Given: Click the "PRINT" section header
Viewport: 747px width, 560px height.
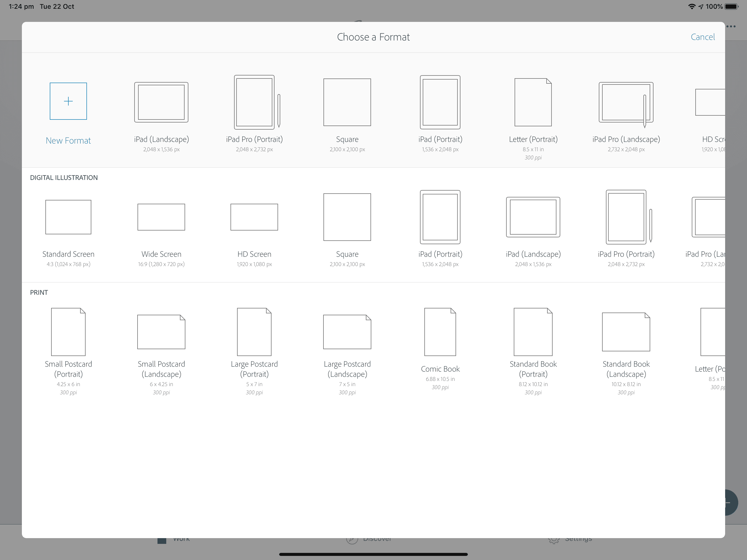Looking at the screenshot, I should [39, 293].
